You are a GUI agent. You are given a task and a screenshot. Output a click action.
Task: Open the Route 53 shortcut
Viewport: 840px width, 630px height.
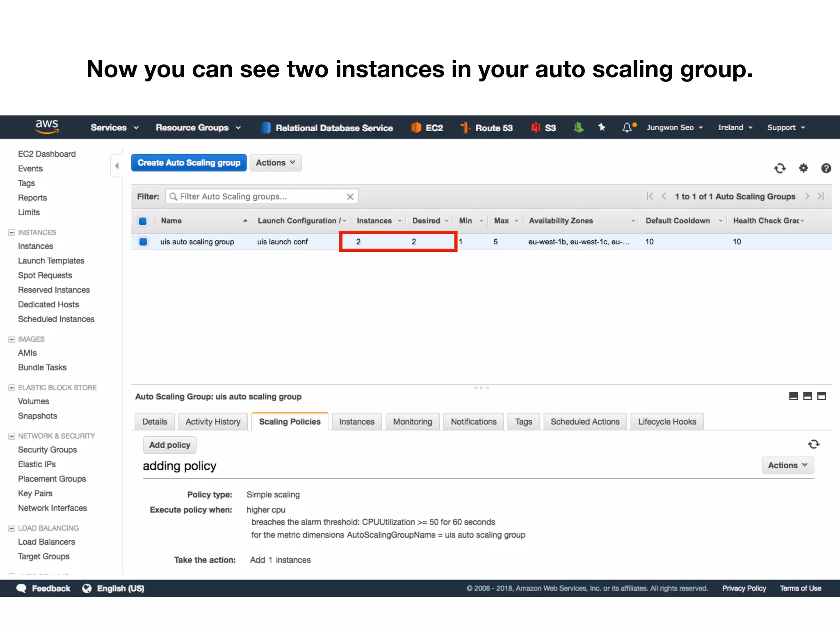486,128
